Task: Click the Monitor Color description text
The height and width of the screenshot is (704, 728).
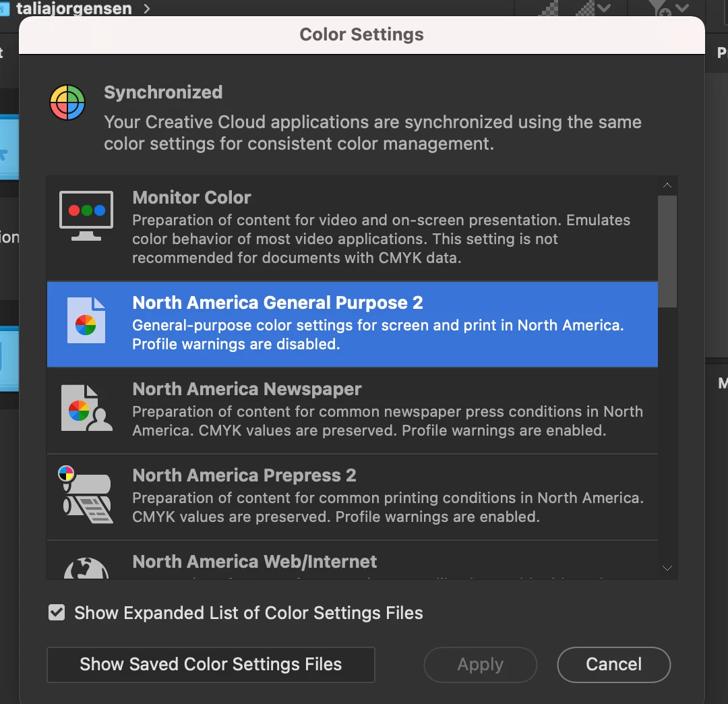Action: pyautogui.click(x=381, y=239)
